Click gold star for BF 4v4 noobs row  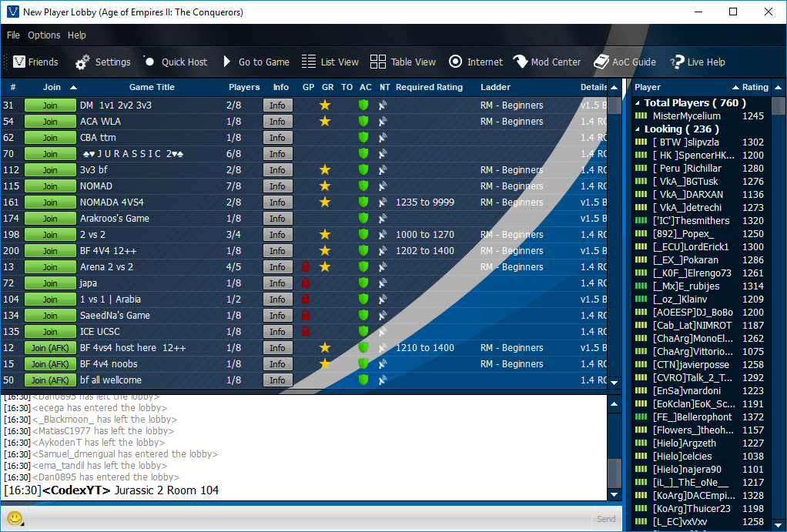click(x=325, y=363)
